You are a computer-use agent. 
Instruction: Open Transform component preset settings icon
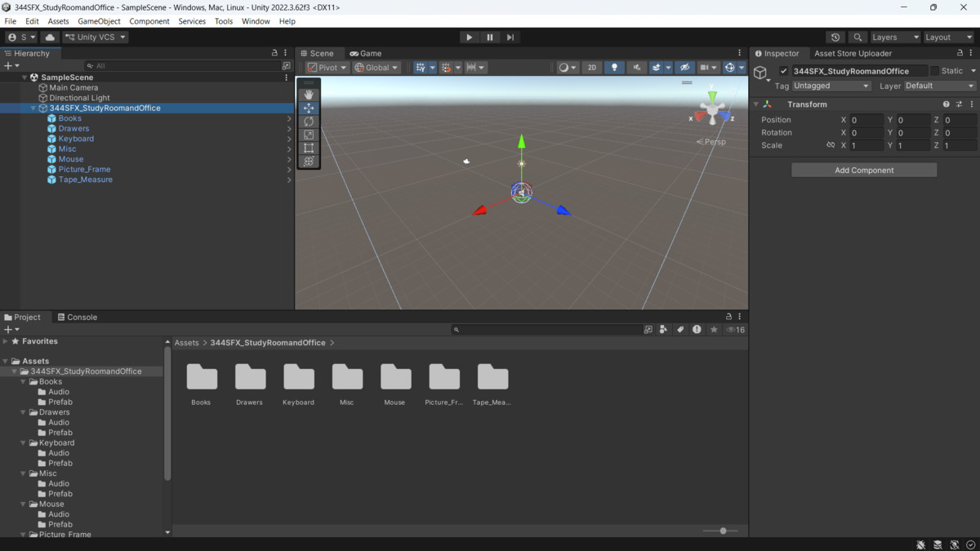pos(959,104)
